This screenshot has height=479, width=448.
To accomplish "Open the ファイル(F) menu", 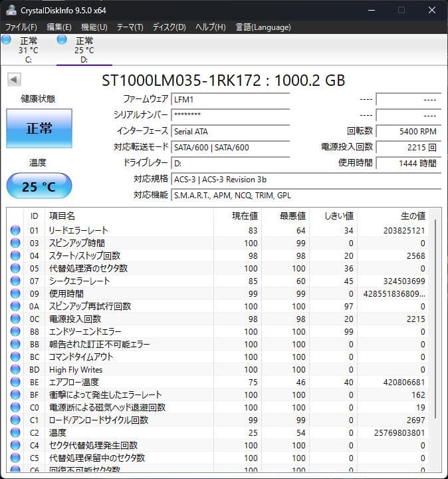I will 21,27.
